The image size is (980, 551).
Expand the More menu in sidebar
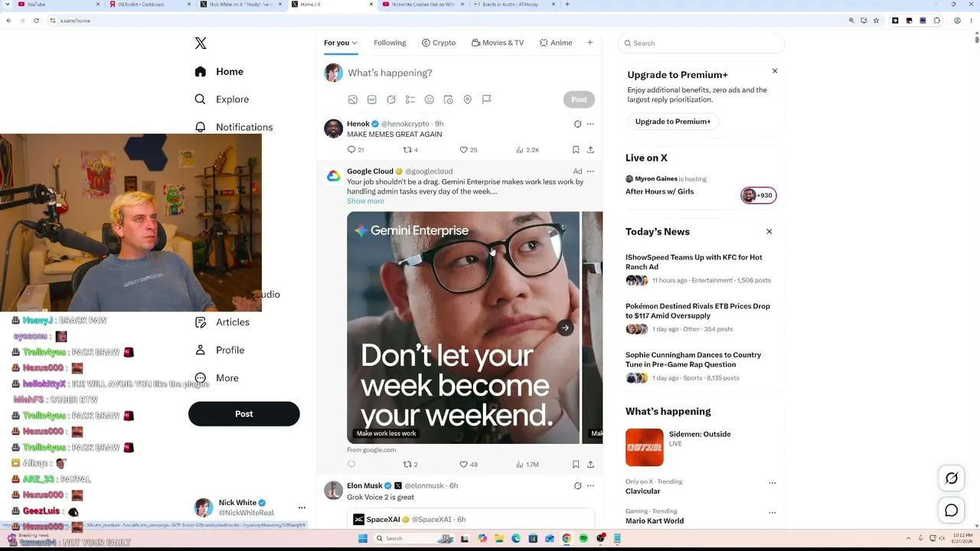click(x=217, y=378)
